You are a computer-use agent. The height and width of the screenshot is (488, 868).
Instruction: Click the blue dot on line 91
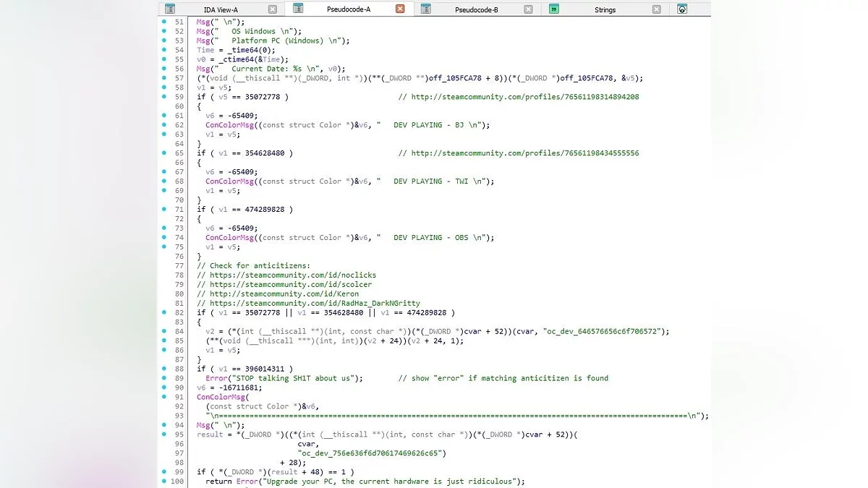(163, 397)
